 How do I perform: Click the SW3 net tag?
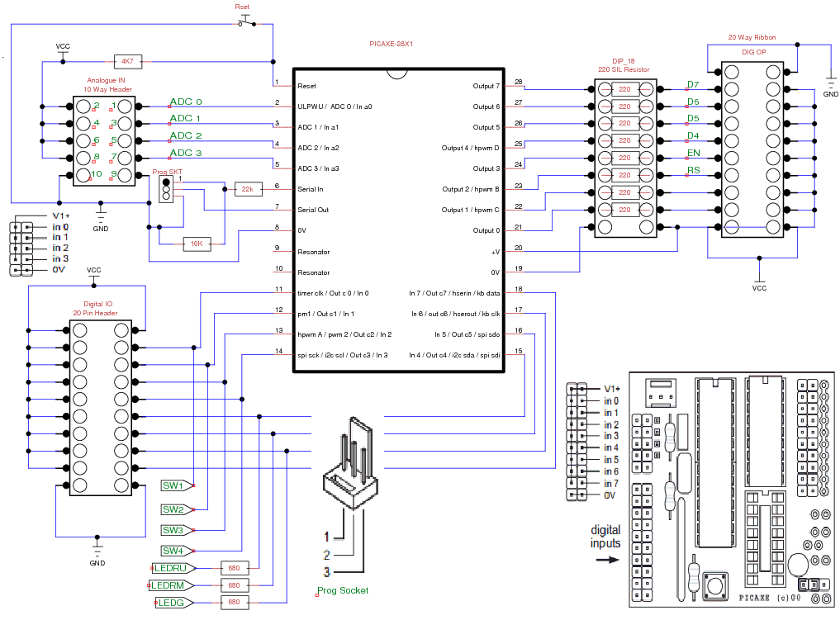(178, 530)
